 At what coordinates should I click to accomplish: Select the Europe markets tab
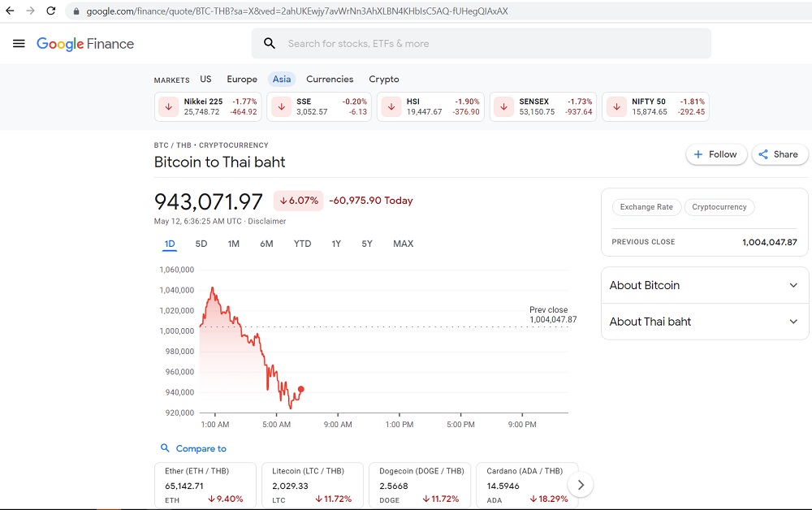point(242,80)
